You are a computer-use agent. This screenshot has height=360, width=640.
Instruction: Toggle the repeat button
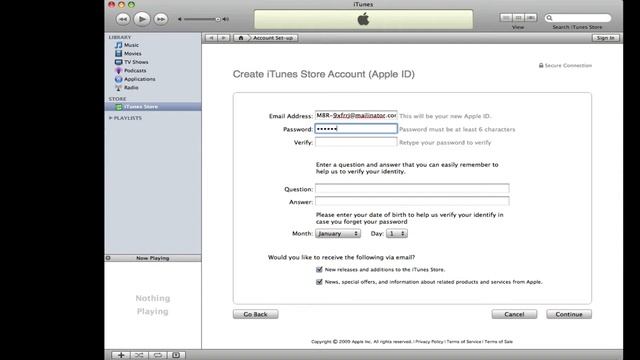point(158,355)
